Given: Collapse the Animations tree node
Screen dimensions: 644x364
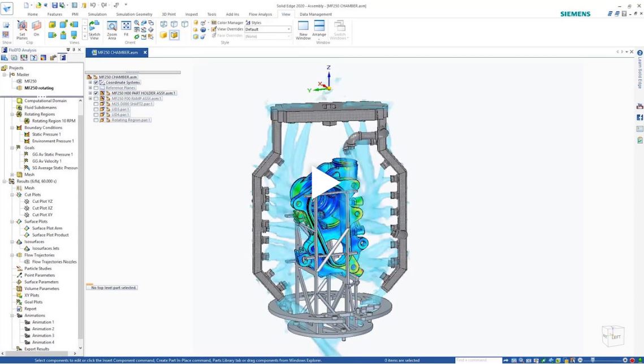Looking at the screenshot, I should tap(12, 315).
